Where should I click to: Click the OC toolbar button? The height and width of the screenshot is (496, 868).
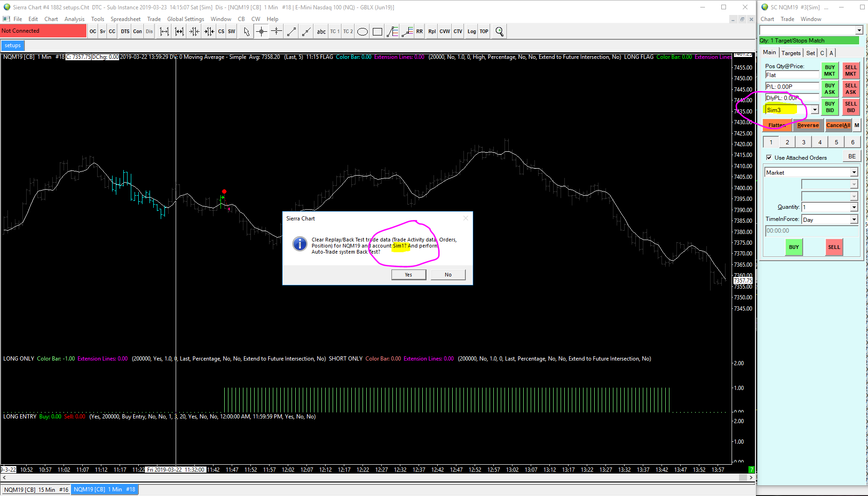[93, 31]
